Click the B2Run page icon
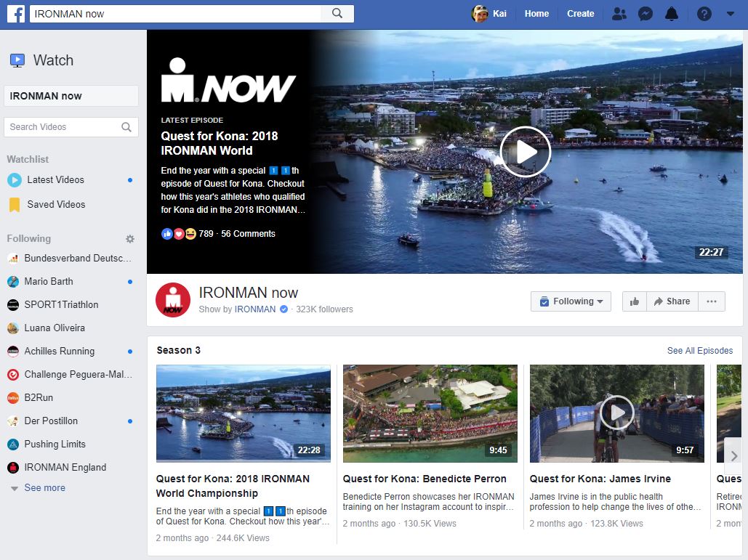This screenshot has height=560, width=748. (13, 398)
